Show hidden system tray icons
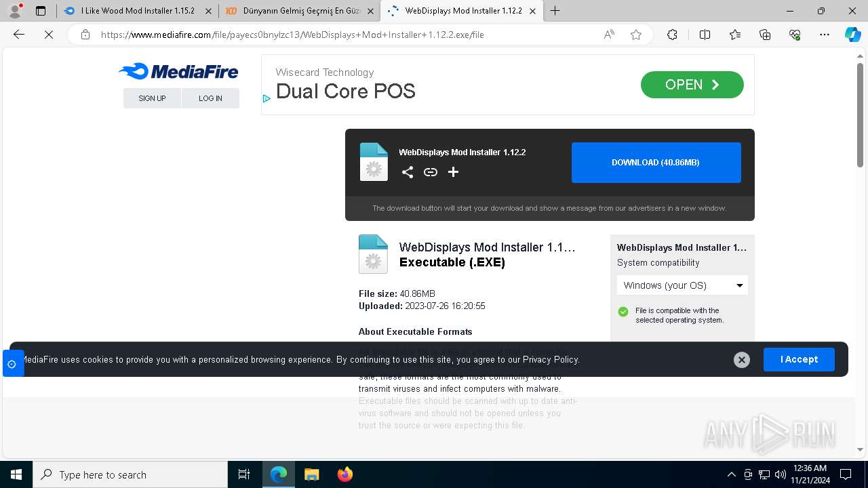868x488 pixels. (x=731, y=474)
